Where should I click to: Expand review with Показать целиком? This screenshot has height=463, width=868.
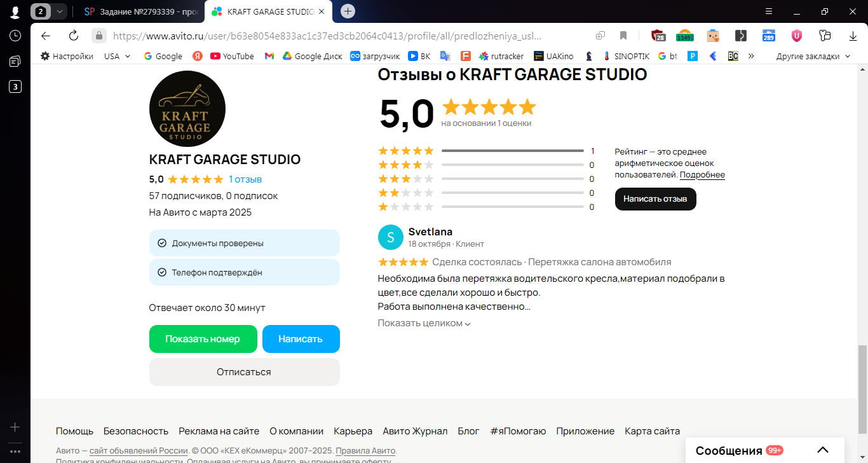(424, 323)
